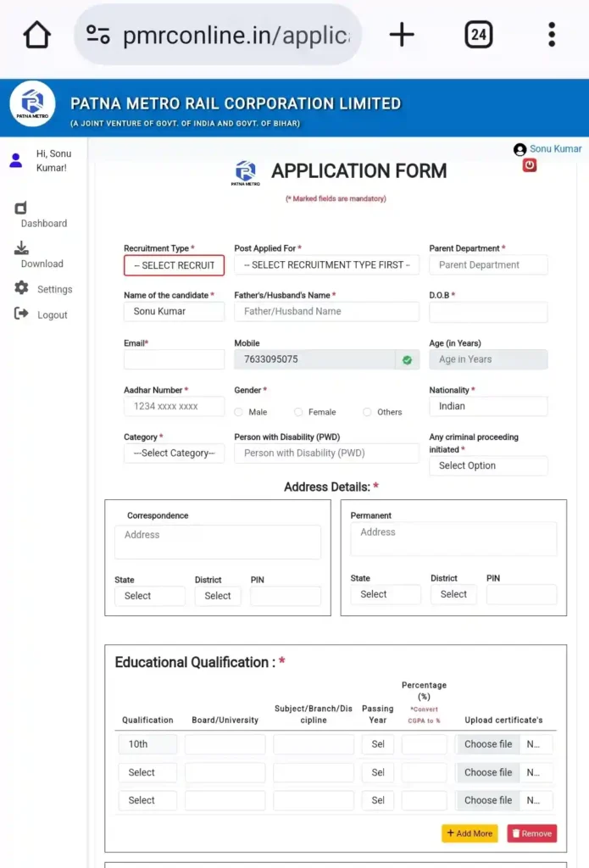Click the small logo beside APPLICATION FORM

[x=245, y=173]
